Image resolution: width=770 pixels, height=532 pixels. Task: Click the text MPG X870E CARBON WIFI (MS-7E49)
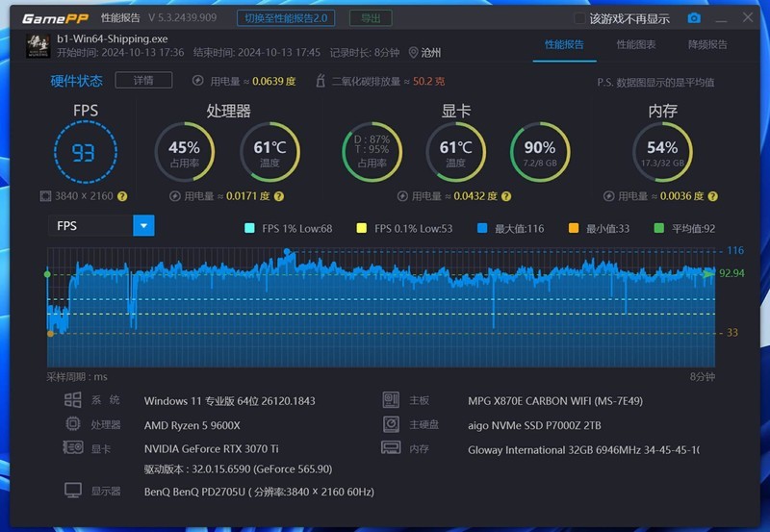point(555,401)
